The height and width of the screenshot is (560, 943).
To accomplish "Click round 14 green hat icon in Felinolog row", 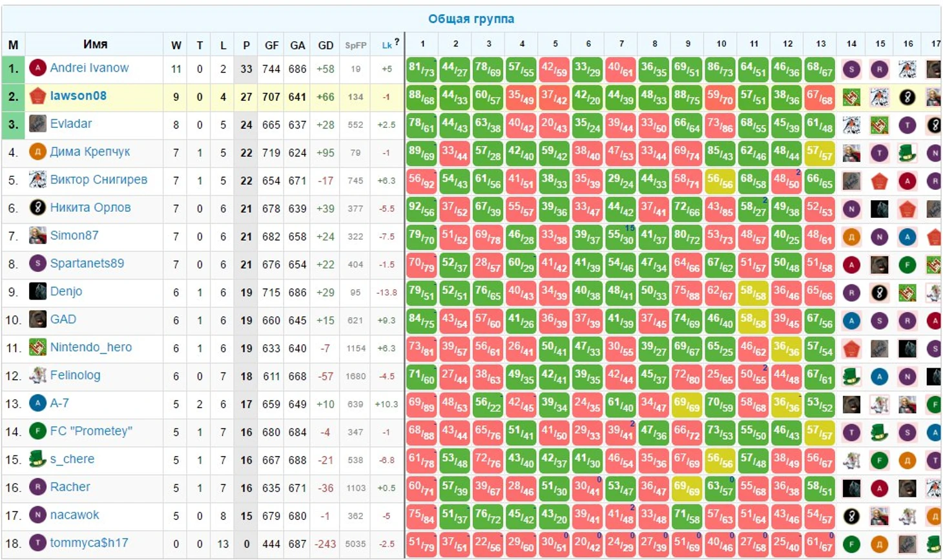I will [851, 377].
